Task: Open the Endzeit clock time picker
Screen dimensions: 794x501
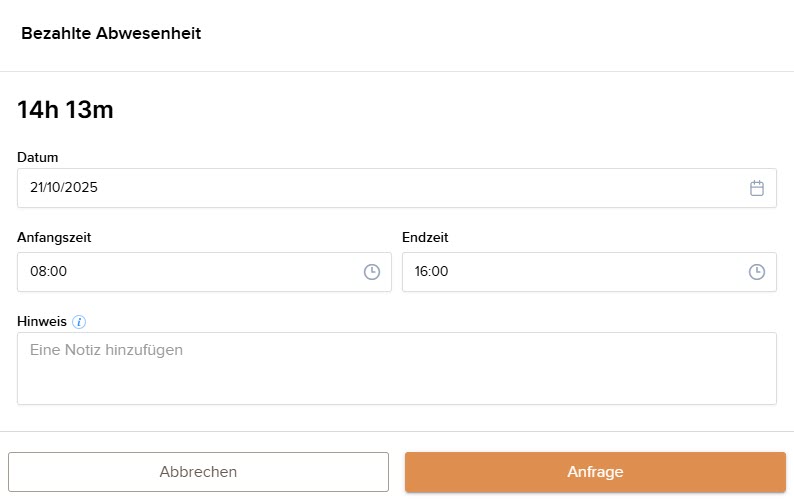Action: [757, 272]
